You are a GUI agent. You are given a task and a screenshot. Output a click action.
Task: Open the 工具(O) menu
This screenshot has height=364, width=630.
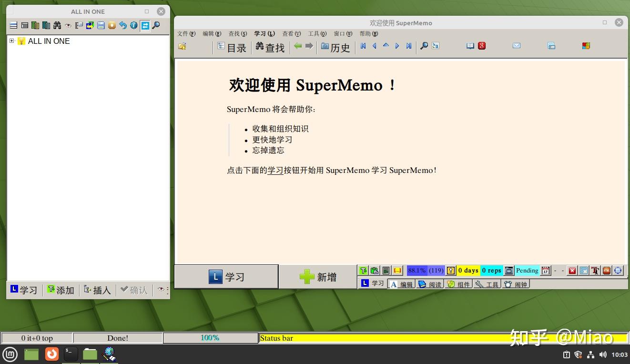[x=317, y=34]
